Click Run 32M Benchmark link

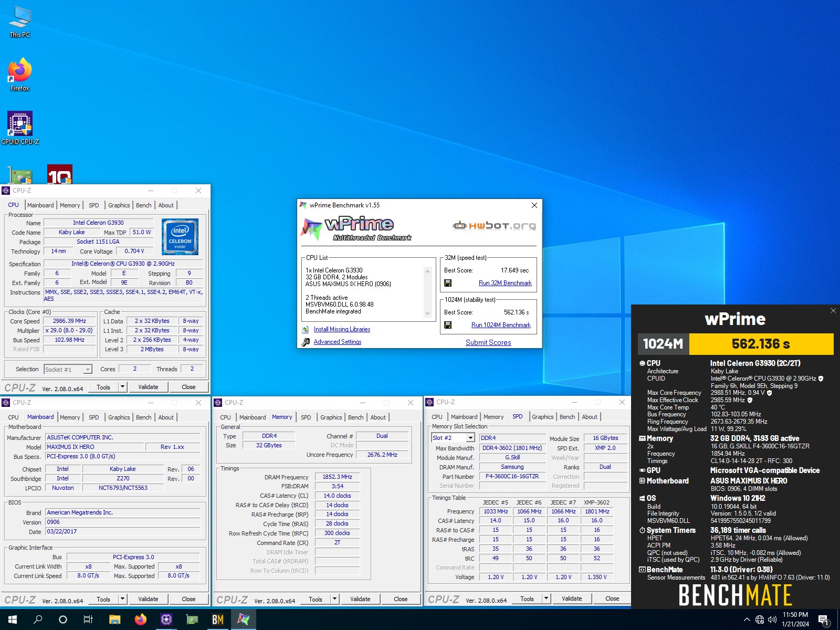pos(505,283)
